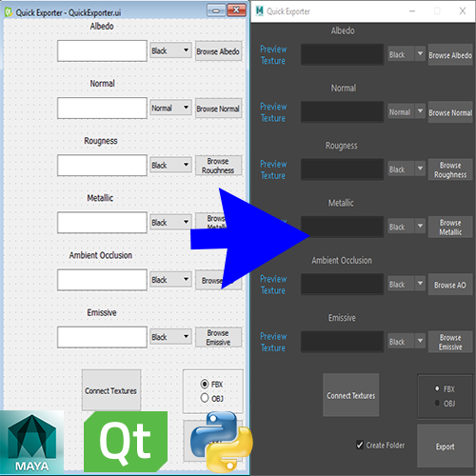Click Browse Albedo in Maya Quick Exporter

coord(450,55)
